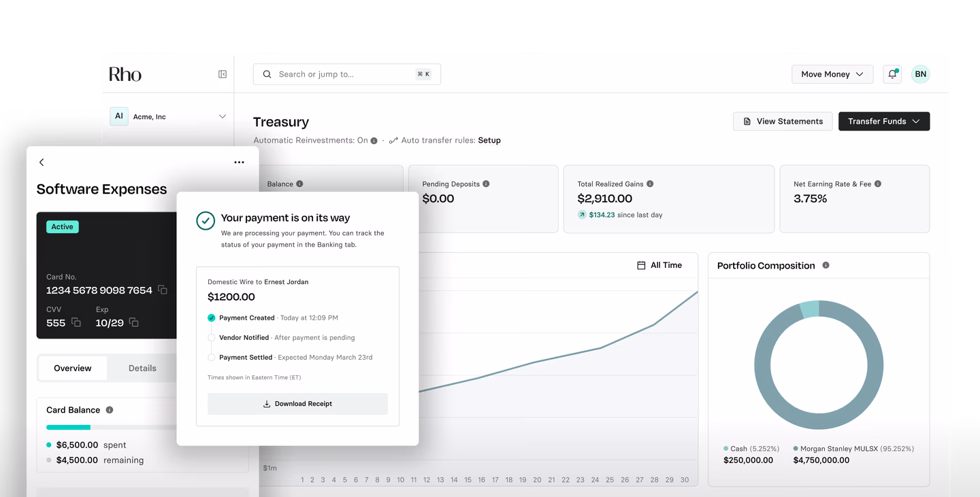980x497 pixels.
Task: Open the Move Money dropdown
Action: click(832, 73)
